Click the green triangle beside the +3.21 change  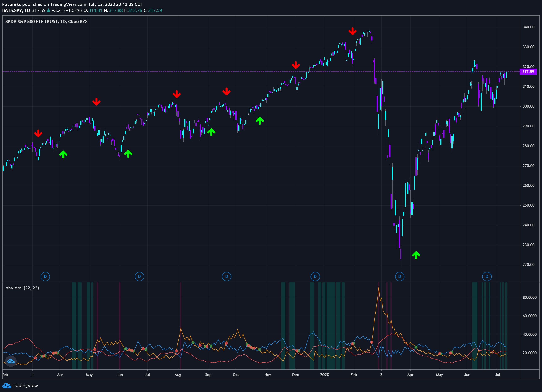pyautogui.click(x=49, y=10)
